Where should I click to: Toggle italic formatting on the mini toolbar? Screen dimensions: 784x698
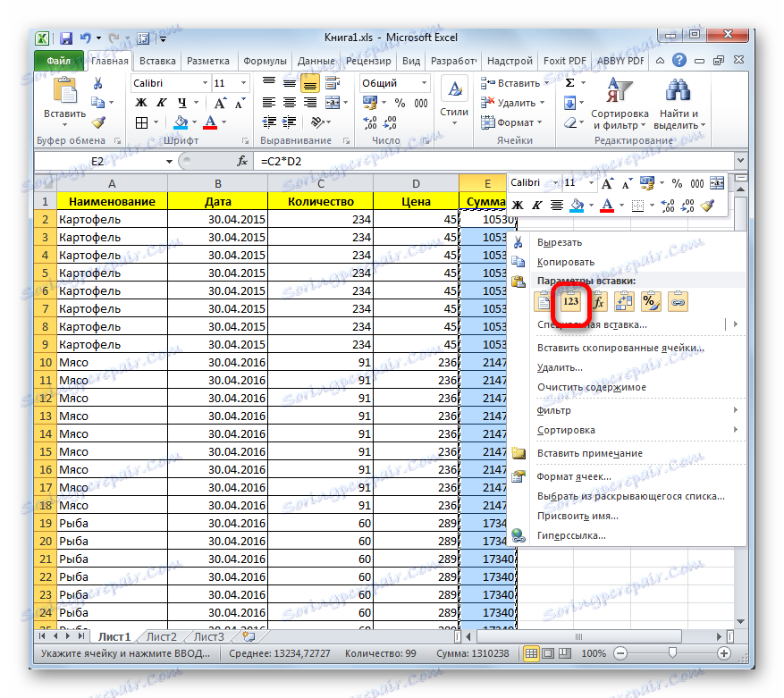coord(537,205)
